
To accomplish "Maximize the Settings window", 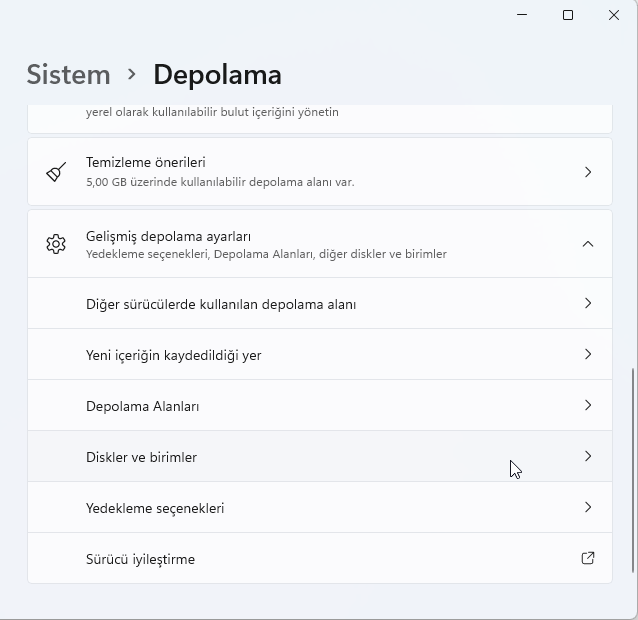I will click(568, 15).
